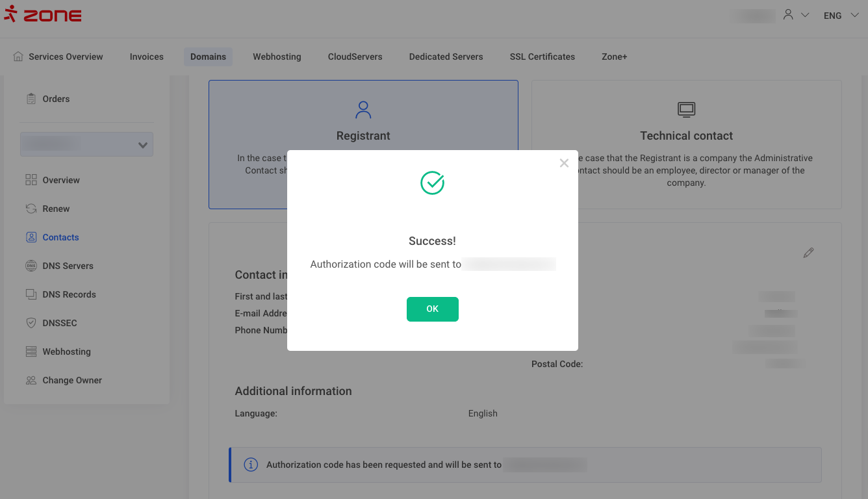Click the Overview grid icon
The width and height of the screenshot is (868, 499).
(31, 180)
